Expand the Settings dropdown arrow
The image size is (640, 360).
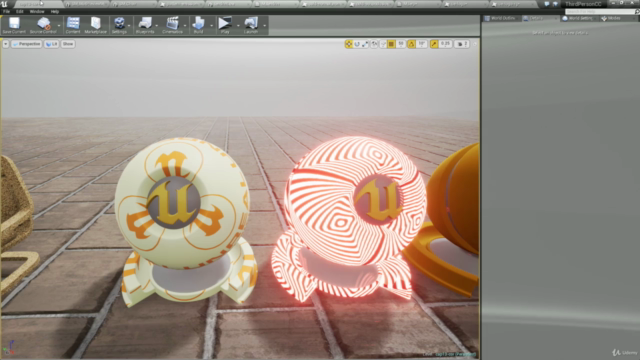[x=129, y=26]
